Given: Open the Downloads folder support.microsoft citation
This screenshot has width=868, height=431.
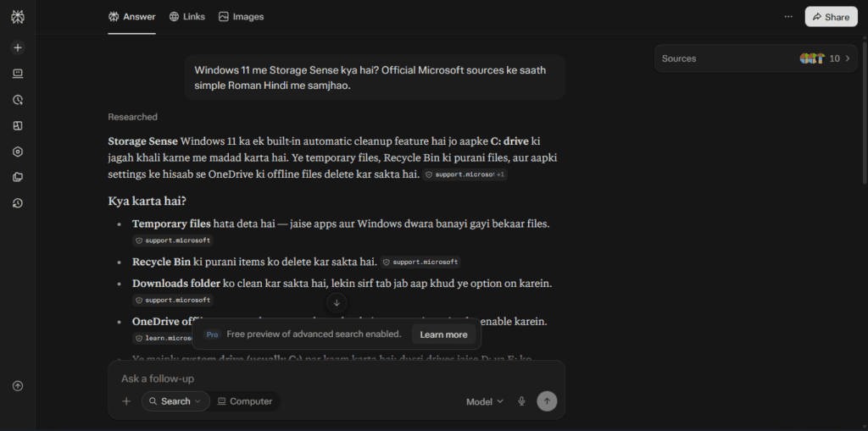Looking at the screenshot, I should coord(173,300).
